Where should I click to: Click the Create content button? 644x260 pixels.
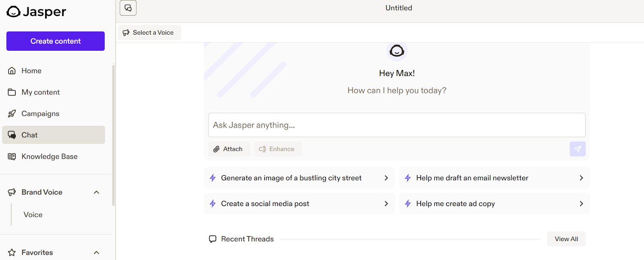56,41
